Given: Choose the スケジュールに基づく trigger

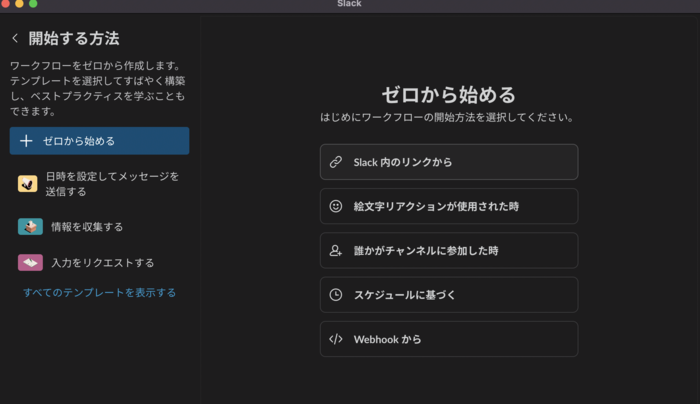Looking at the screenshot, I should tap(449, 295).
